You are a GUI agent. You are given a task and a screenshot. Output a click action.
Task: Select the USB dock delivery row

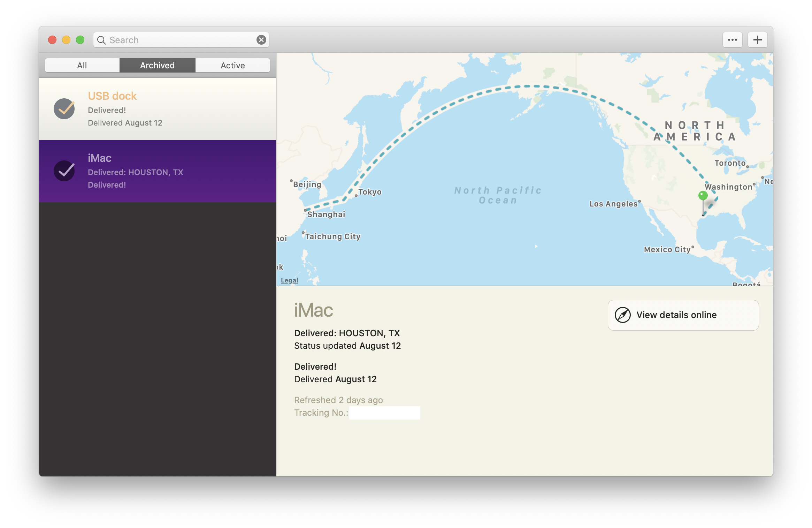point(158,109)
